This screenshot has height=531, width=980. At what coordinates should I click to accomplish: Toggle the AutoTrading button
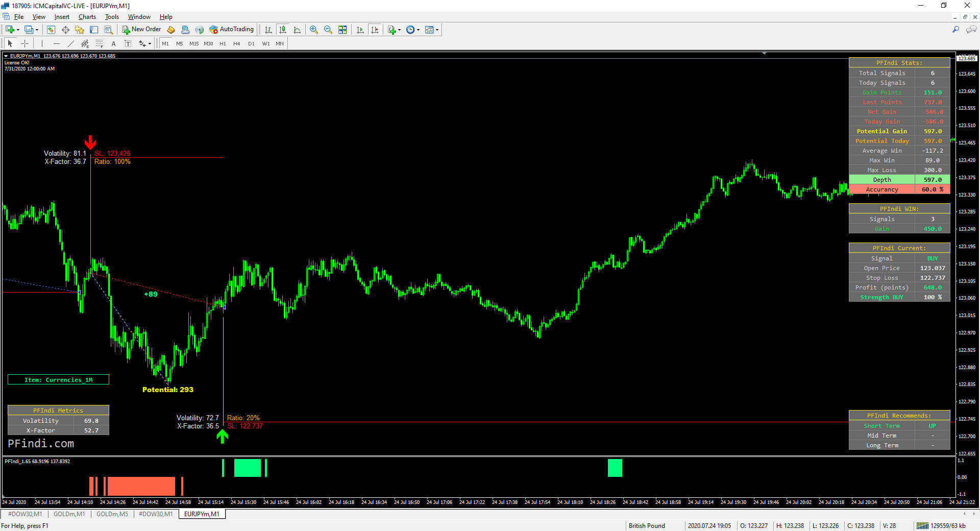231,30
